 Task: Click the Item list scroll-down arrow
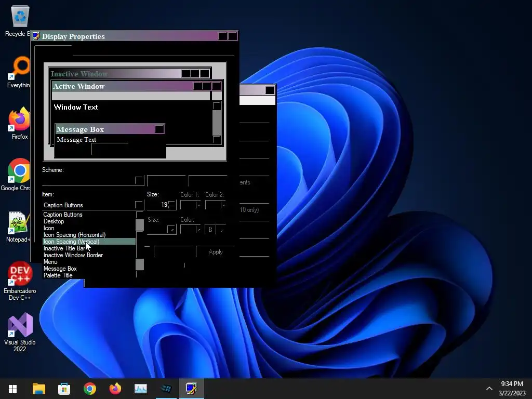tap(139, 274)
